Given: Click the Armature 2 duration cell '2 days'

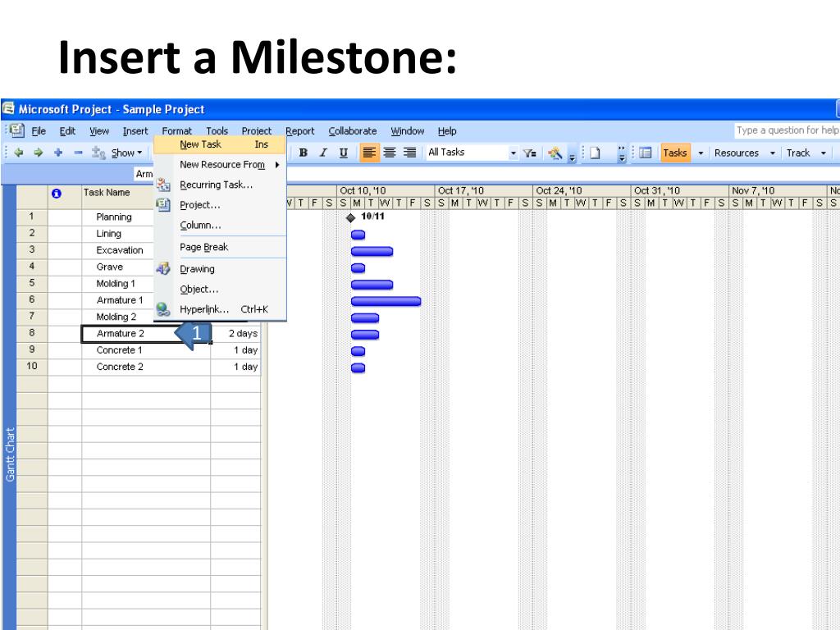Looking at the screenshot, I should point(235,333).
